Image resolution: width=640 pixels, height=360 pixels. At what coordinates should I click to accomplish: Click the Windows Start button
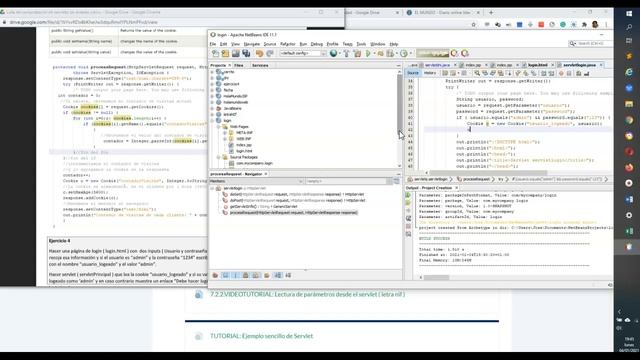point(629,13)
